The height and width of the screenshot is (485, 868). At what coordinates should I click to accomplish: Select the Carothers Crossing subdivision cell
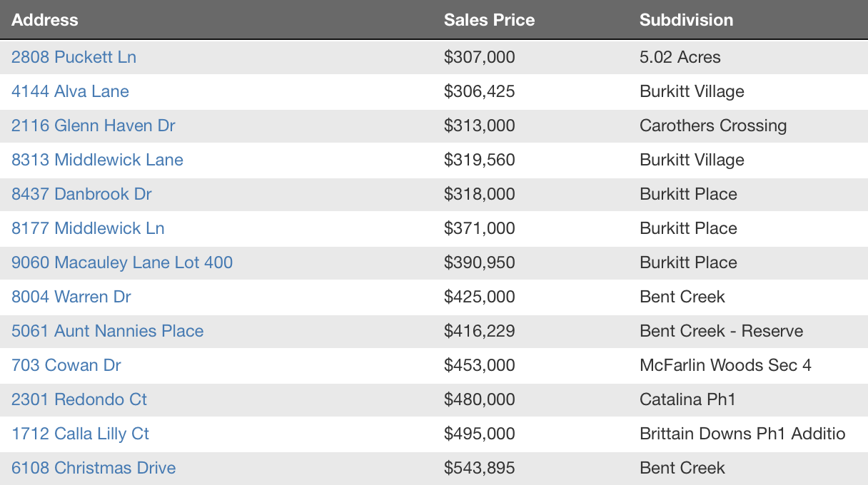click(712, 126)
